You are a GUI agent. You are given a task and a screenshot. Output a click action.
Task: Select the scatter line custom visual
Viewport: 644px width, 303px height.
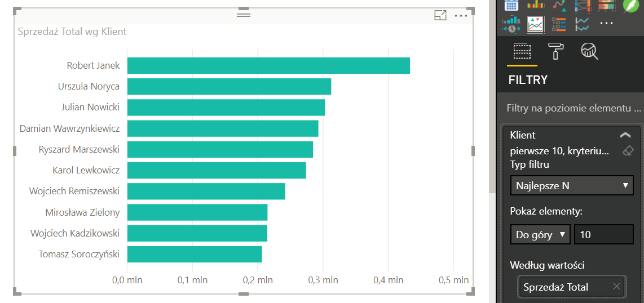[x=559, y=5]
